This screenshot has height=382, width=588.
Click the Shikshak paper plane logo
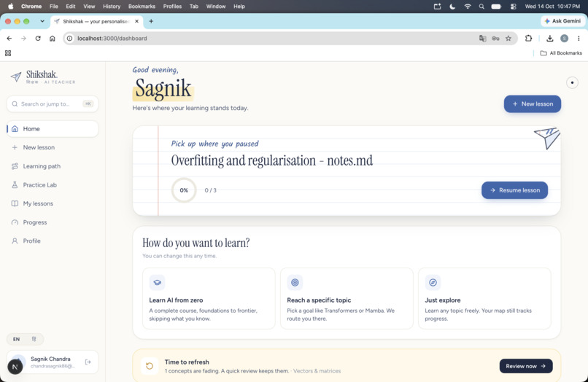16,77
